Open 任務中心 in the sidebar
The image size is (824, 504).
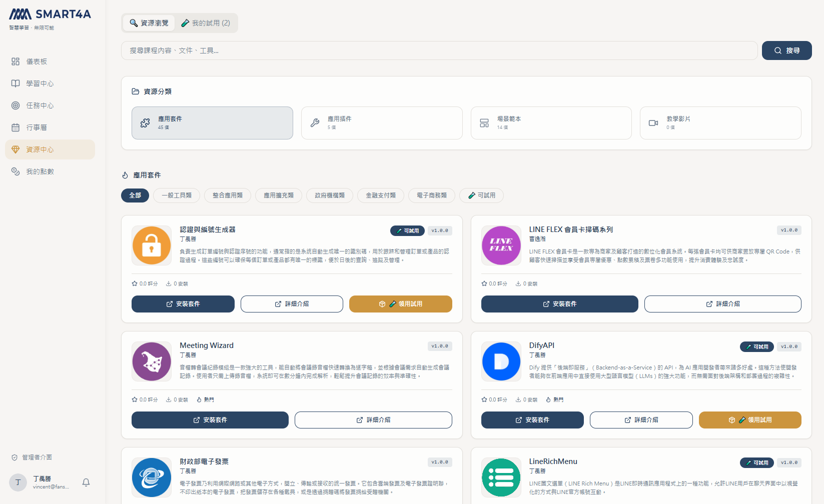point(50,105)
